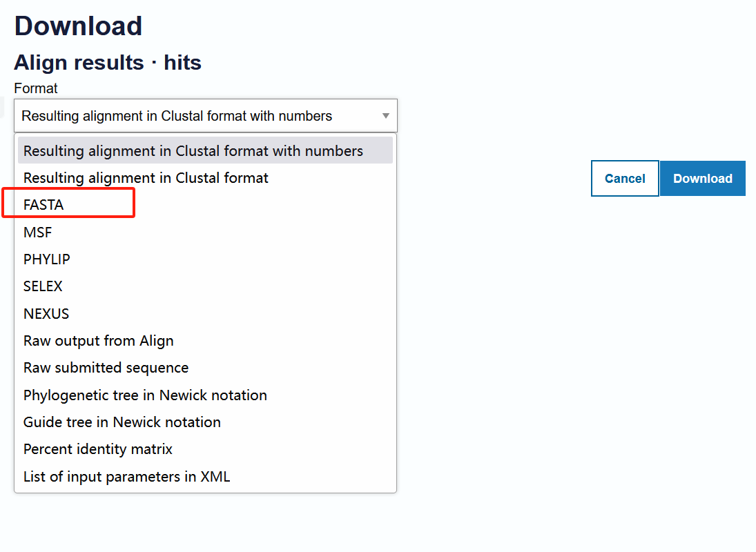Pick NEXUS in the dropdown list
756x552 pixels.
coord(205,313)
